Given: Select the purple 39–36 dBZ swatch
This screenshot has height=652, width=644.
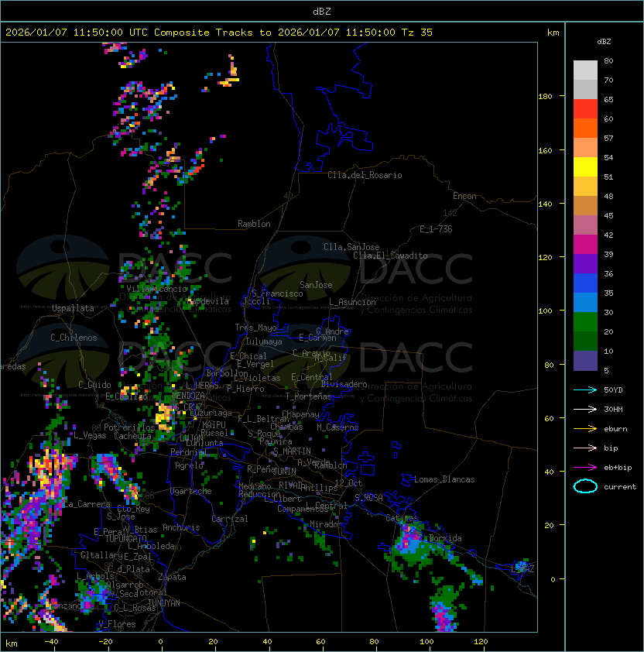Looking at the screenshot, I should 585,263.
